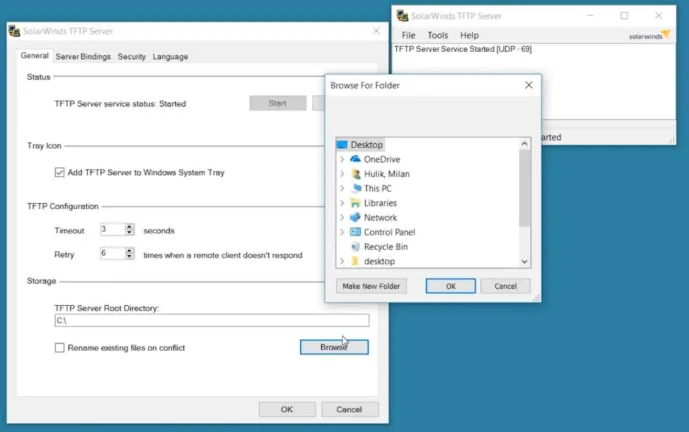Viewport: 689px width, 432px height.
Task: Click the This PC computer icon
Action: (355, 188)
